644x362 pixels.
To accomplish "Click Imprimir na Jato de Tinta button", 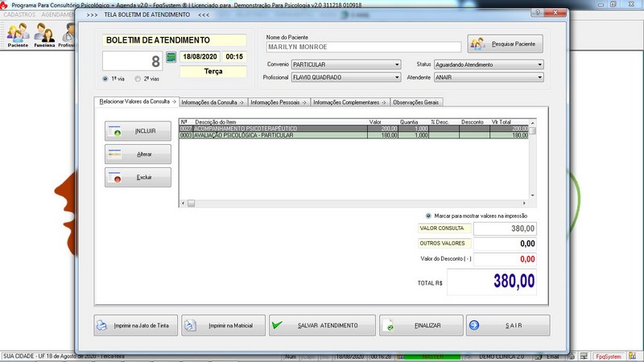I will pos(135,326).
